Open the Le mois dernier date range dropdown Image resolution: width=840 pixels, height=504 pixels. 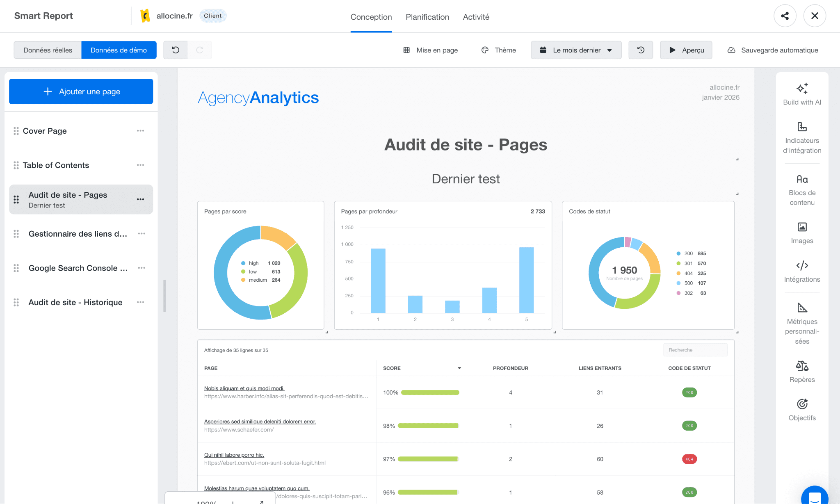tap(576, 50)
